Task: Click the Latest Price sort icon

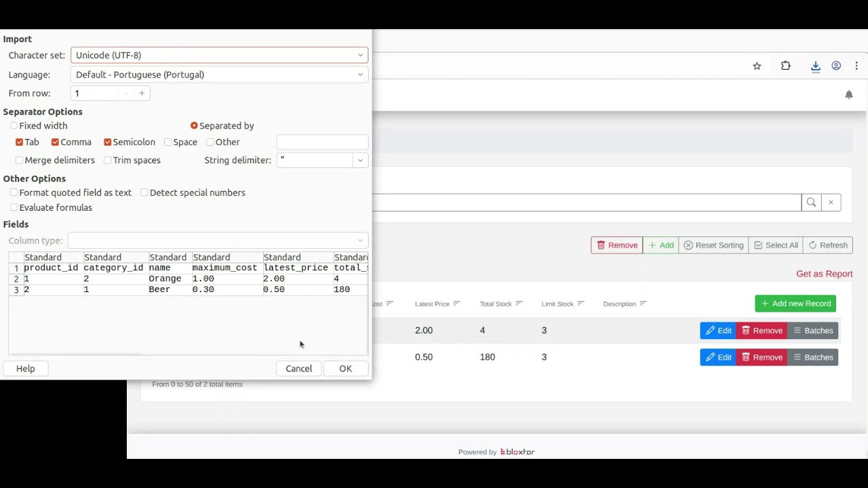Action: coord(457,304)
